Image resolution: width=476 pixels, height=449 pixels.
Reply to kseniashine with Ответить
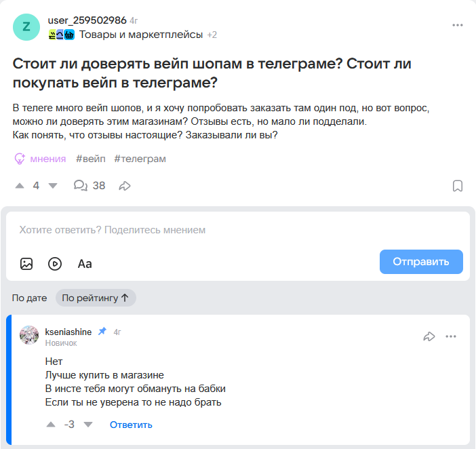tap(131, 425)
